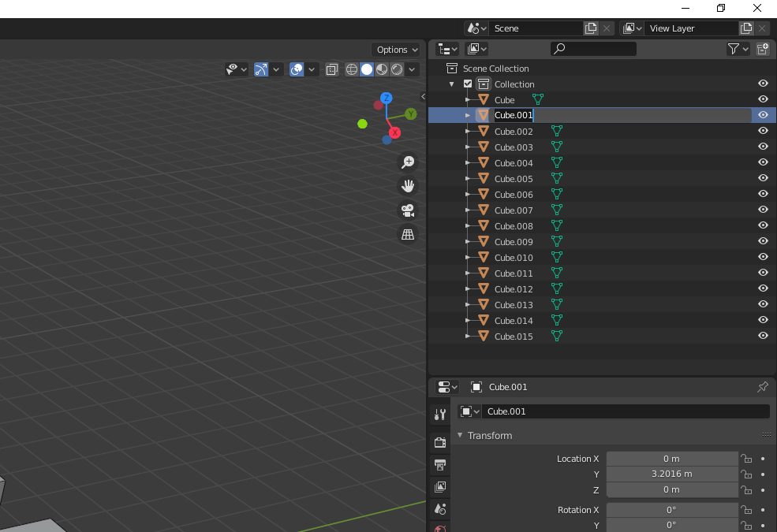Screen dimensions: 777x532
Task: Open outliner filter dropdown
Action: (738, 49)
